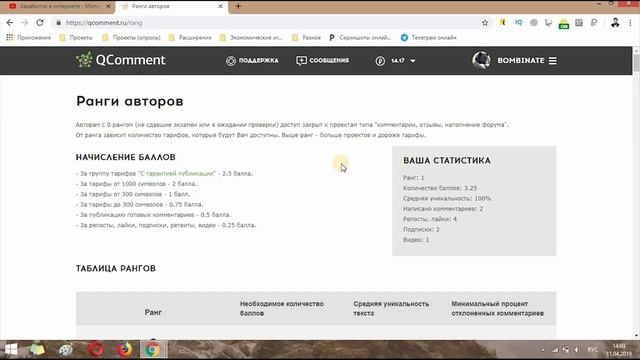Reload the page with the refresh icon
The height and width of the screenshot is (360, 640).
coord(40,23)
